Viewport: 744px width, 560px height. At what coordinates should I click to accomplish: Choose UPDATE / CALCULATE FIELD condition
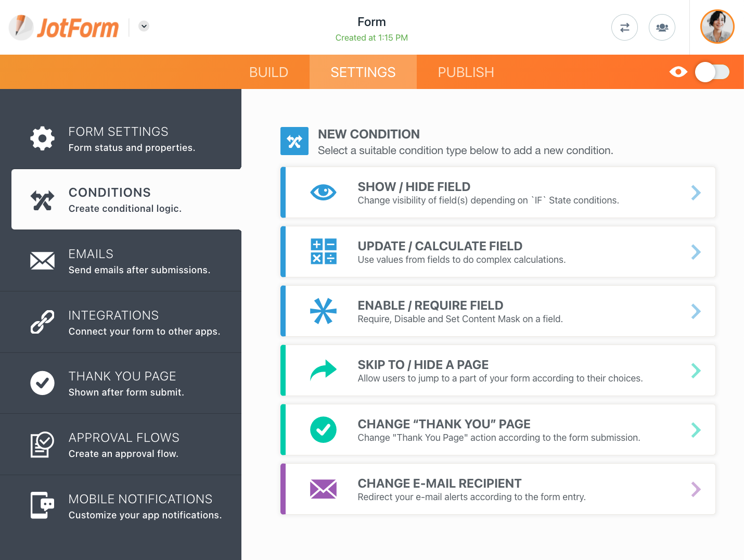[x=498, y=252]
